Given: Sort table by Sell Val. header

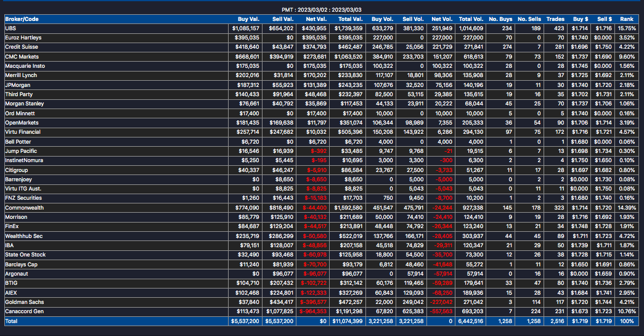Looking at the screenshot, I should 283,19.
